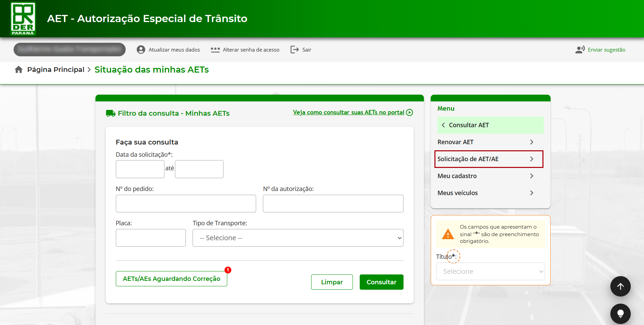Click the password asterisks icon

point(215,50)
